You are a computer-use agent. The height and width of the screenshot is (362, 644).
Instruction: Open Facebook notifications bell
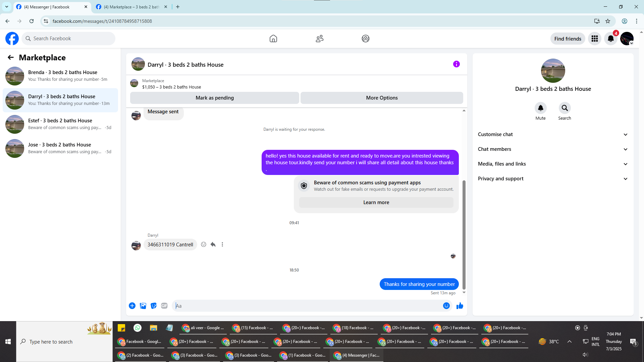pyautogui.click(x=610, y=39)
